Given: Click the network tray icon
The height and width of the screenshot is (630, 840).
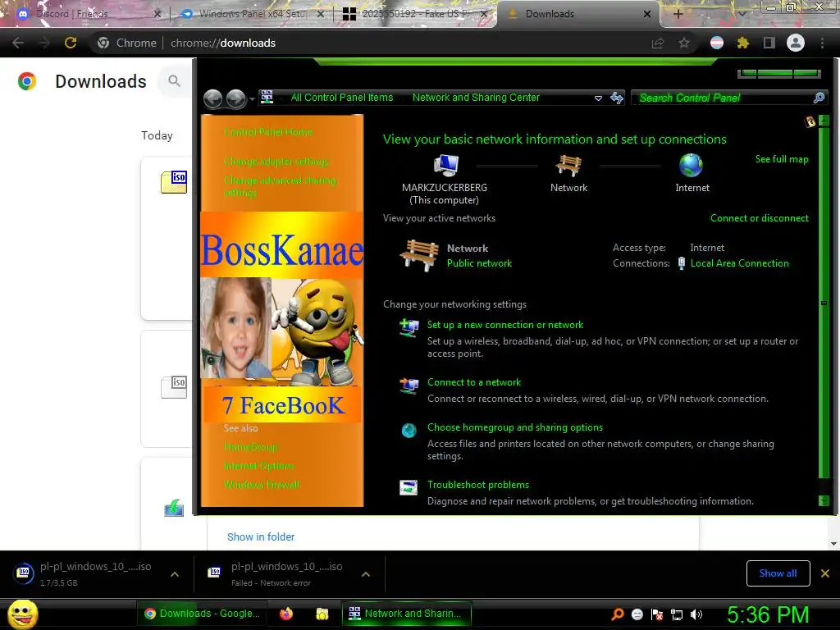Looking at the screenshot, I should coord(677,614).
